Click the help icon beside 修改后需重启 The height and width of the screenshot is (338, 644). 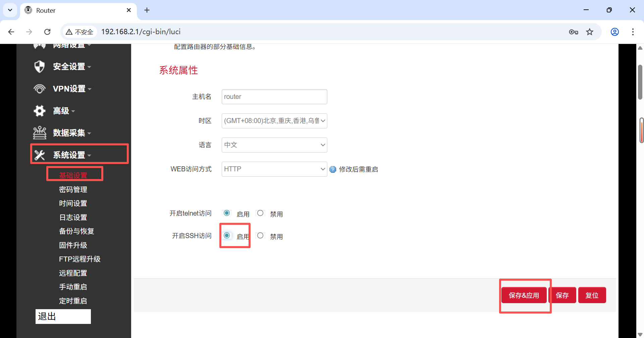(x=332, y=169)
